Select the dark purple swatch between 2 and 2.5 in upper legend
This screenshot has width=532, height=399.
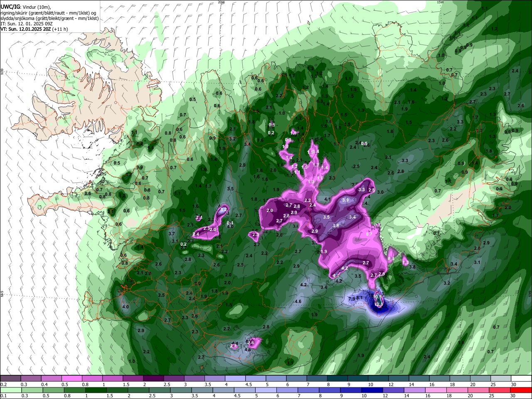pyautogui.click(x=153, y=379)
